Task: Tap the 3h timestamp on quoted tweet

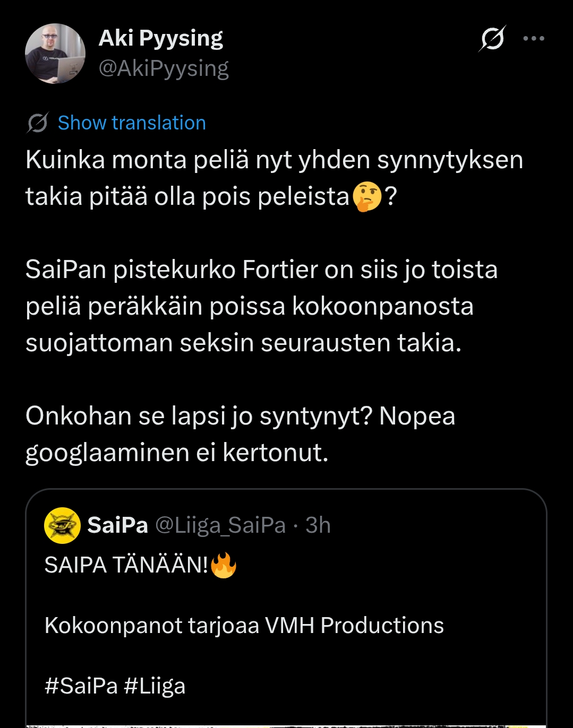Action: tap(318, 525)
